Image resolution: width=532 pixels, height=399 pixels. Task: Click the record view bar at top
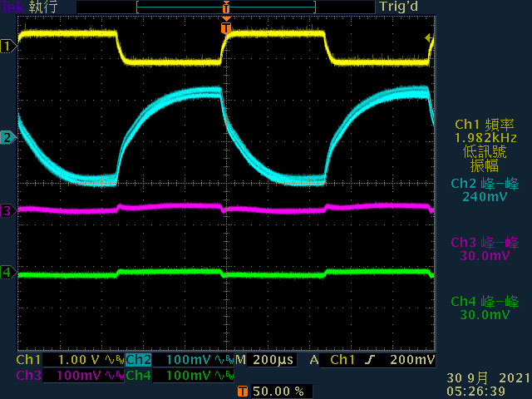click(x=226, y=7)
